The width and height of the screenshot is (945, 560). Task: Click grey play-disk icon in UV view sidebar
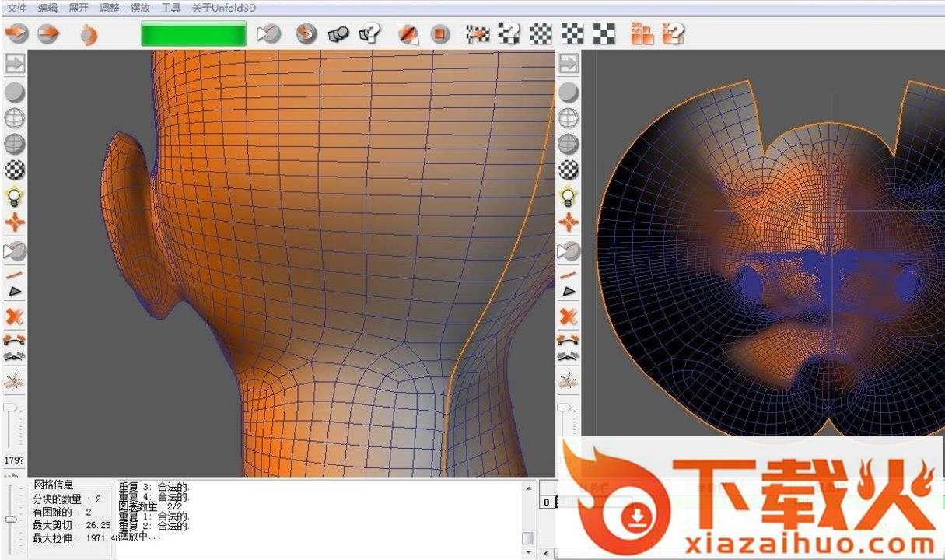coord(569,251)
